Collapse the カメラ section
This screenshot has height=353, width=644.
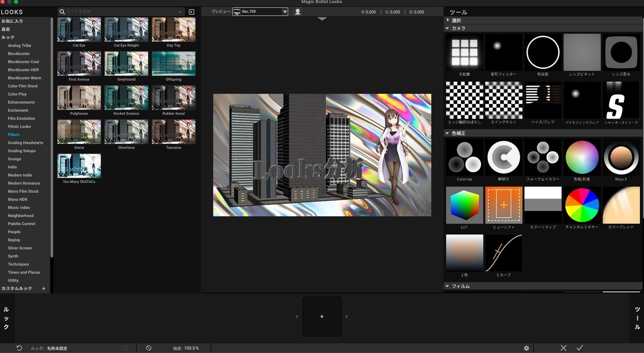click(x=448, y=28)
